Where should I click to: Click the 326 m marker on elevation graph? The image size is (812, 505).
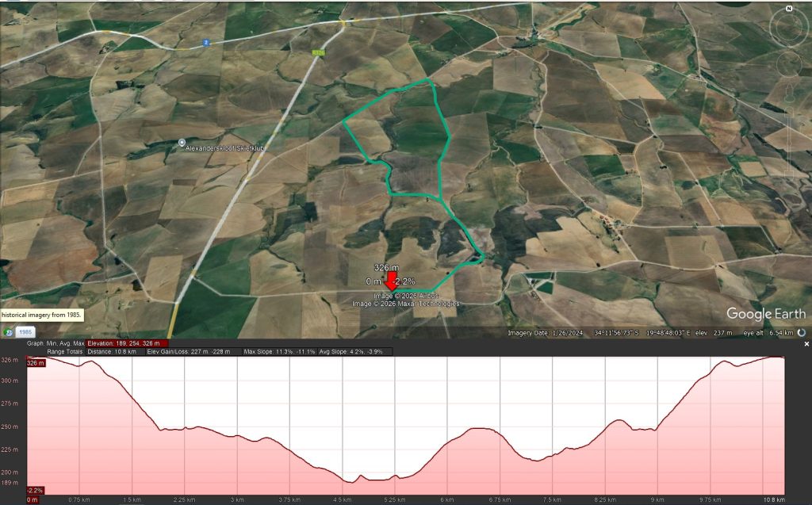36,363
